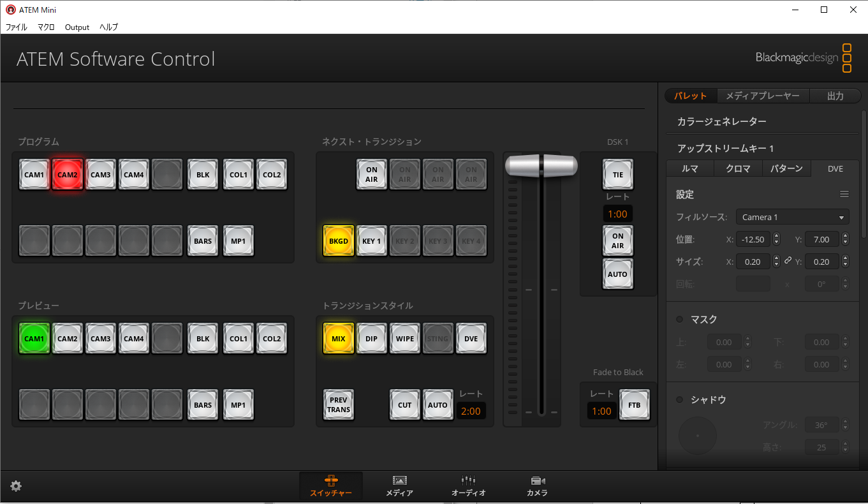Open the フィルソース Camera 1 dropdown
Viewport: 868px width, 504px height.
coord(793,217)
